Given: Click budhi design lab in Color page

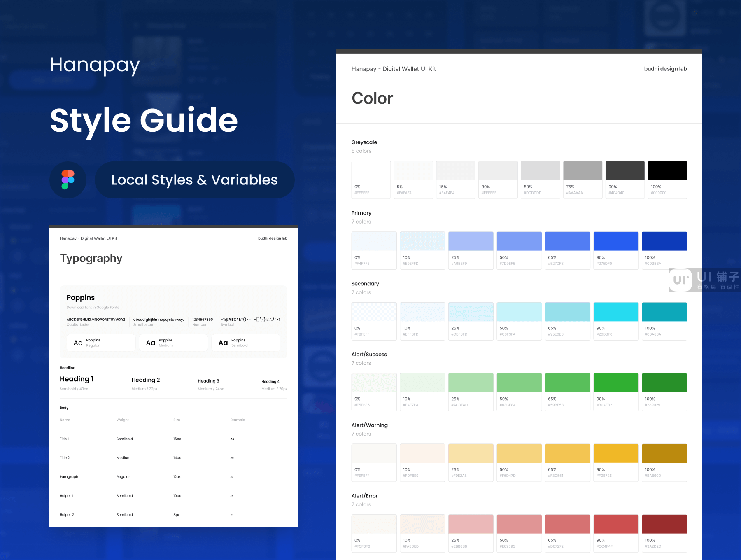Looking at the screenshot, I should [x=665, y=69].
